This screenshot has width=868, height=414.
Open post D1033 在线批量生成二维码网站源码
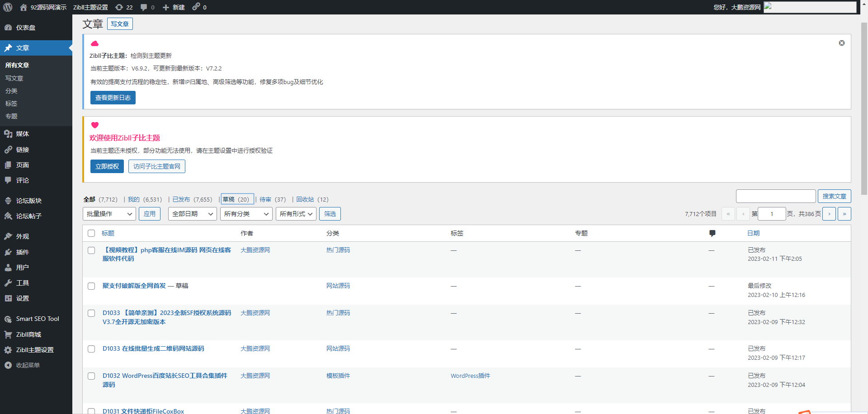pyautogui.click(x=153, y=348)
